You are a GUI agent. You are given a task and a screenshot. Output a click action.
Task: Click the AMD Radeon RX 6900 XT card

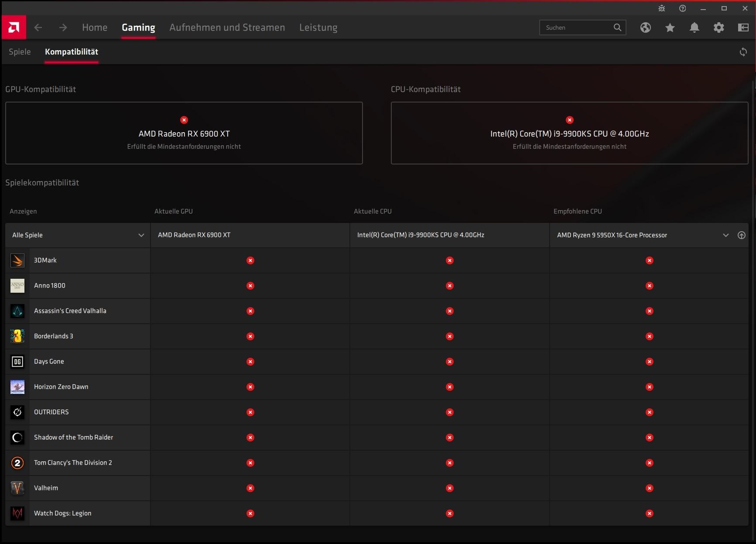pos(184,133)
